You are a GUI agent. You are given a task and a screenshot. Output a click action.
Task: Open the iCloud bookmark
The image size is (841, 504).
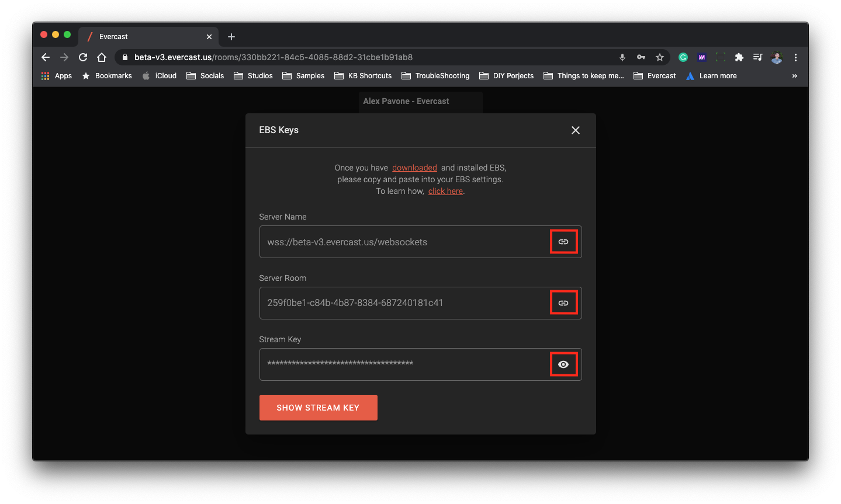tap(160, 76)
